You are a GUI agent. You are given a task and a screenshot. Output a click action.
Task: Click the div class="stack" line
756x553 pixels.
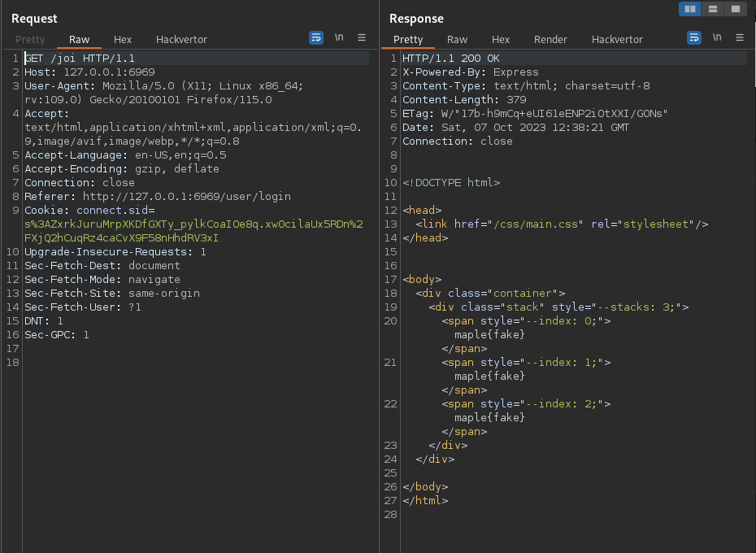[x=558, y=307]
